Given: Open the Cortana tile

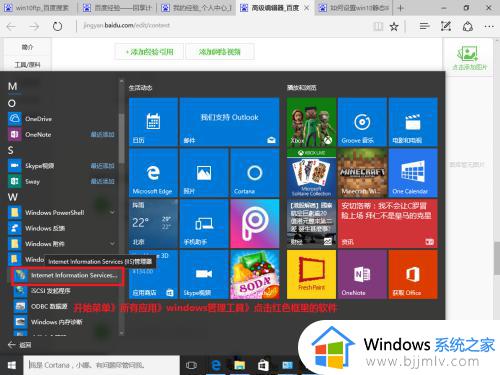Looking at the screenshot, I should point(255,173).
